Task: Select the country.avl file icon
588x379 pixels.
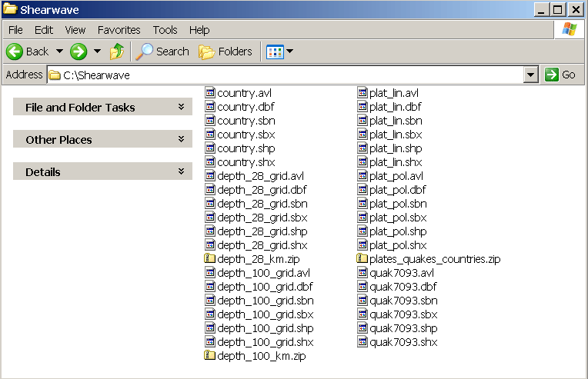Action: pos(210,92)
